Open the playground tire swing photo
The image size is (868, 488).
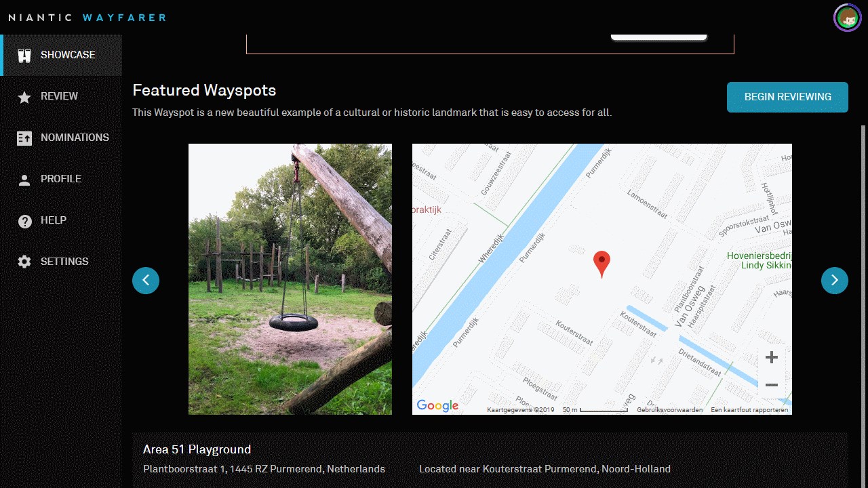[290, 279]
